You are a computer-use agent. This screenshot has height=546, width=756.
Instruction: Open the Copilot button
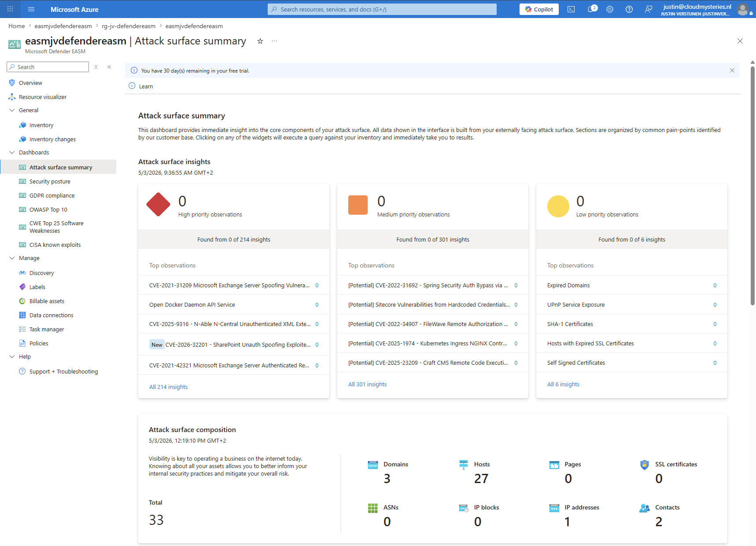pos(539,9)
